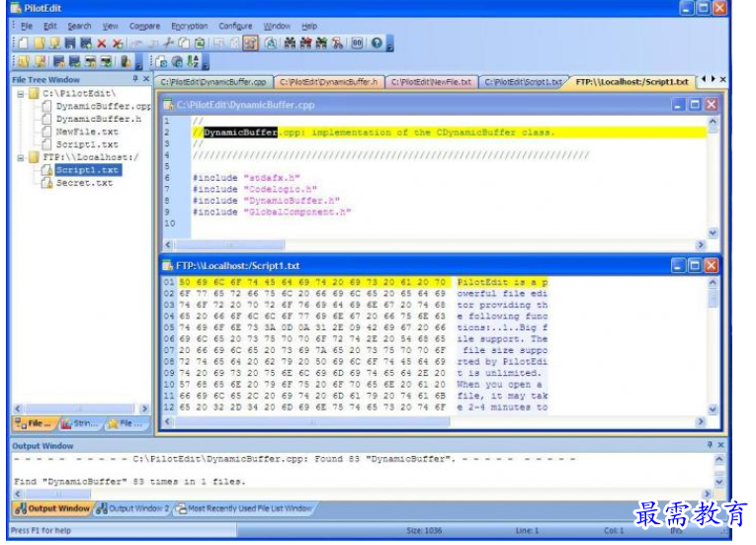
Task: Close the File Tree Window panel
Action: coord(146,79)
